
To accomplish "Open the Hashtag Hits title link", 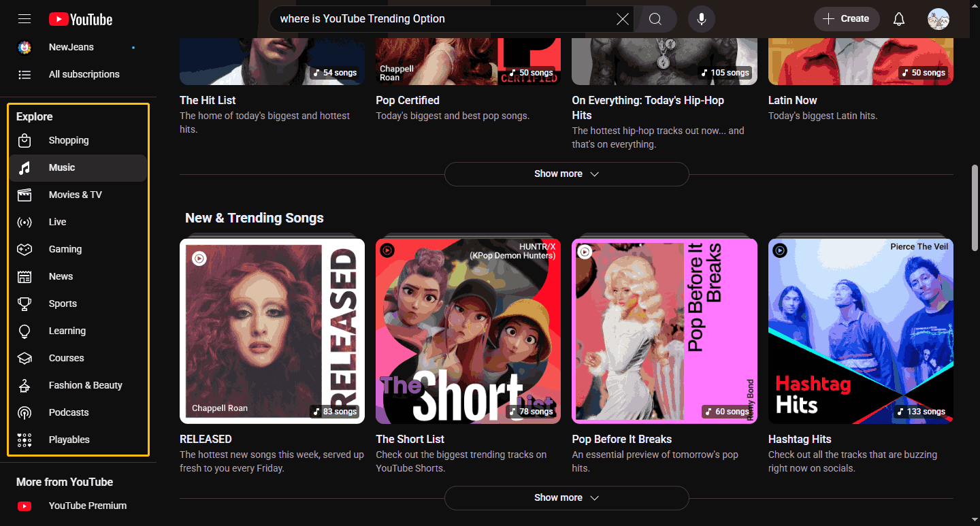I will click(x=800, y=439).
